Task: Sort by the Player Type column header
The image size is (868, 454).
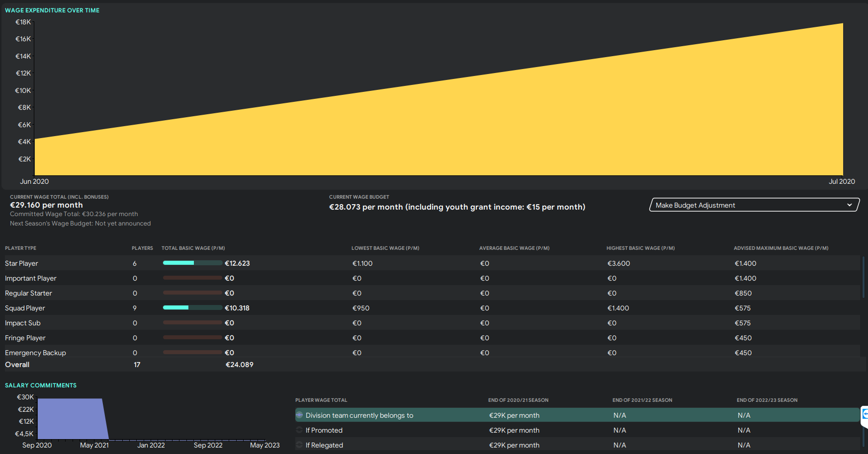Action: pos(20,248)
